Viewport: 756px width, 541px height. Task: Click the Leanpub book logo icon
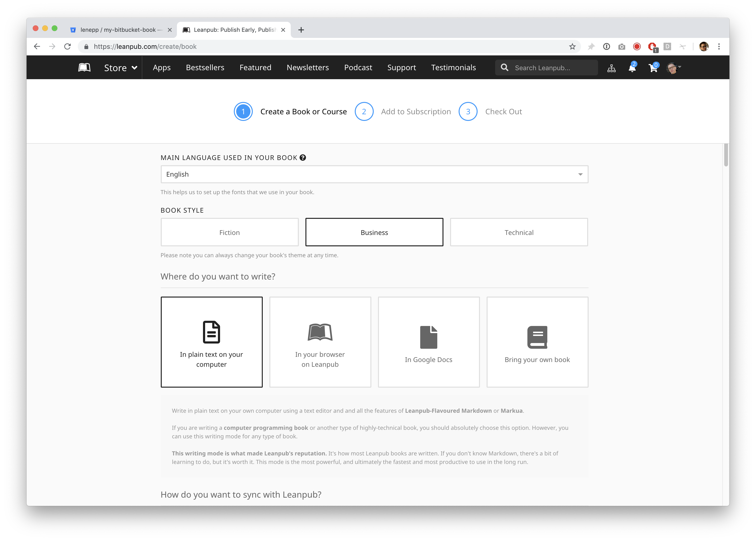click(84, 68)
